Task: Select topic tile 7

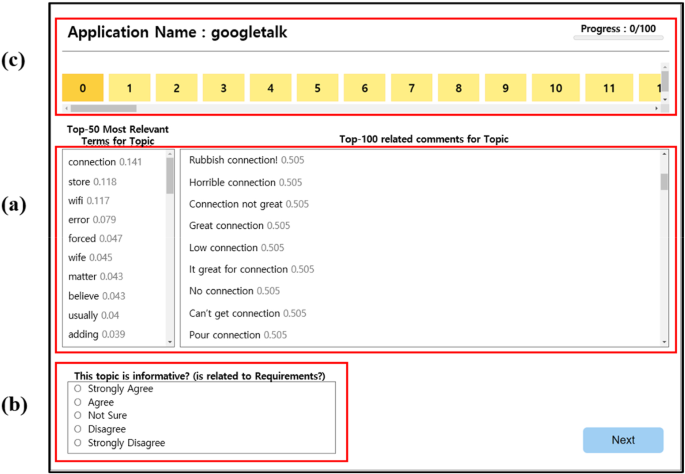Action: click(x=412, y=88)
